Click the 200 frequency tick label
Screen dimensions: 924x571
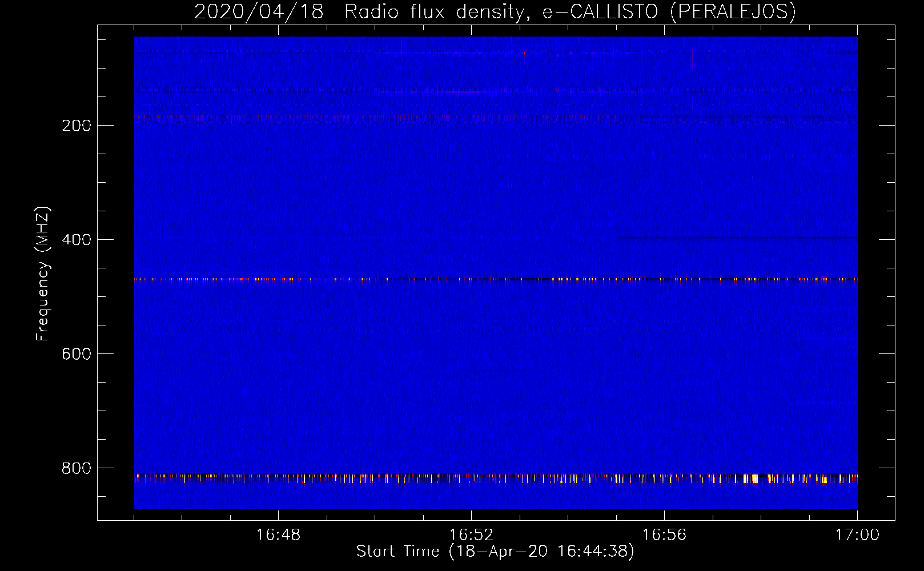click(x=77, y=126)
